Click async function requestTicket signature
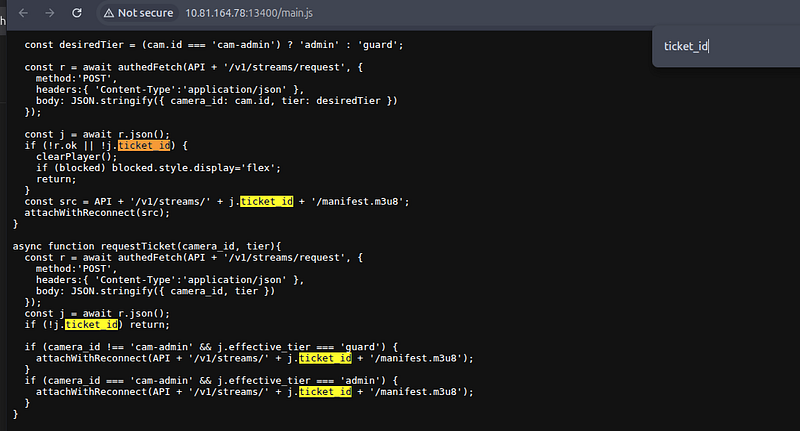This screenshot has width=800, height=431. (147, 246)
